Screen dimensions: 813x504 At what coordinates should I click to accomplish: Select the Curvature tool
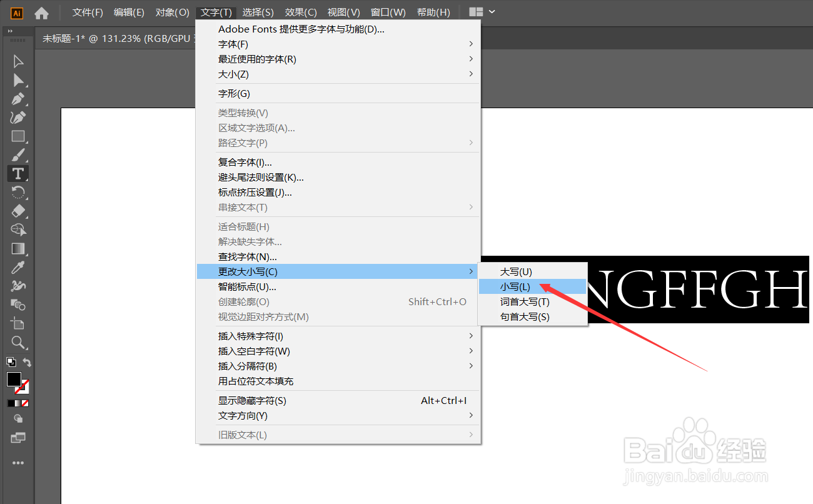(18, 118)
